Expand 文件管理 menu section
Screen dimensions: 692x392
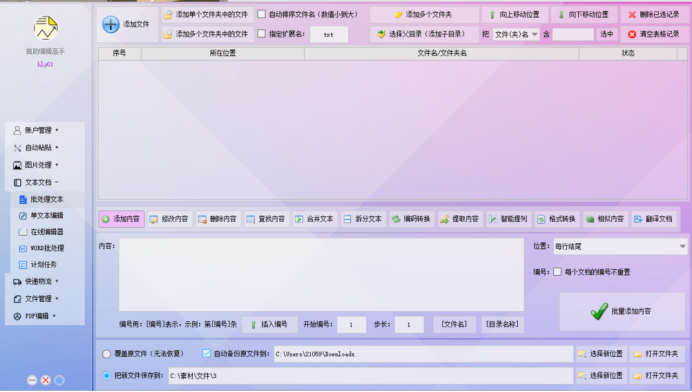point(45,299)
